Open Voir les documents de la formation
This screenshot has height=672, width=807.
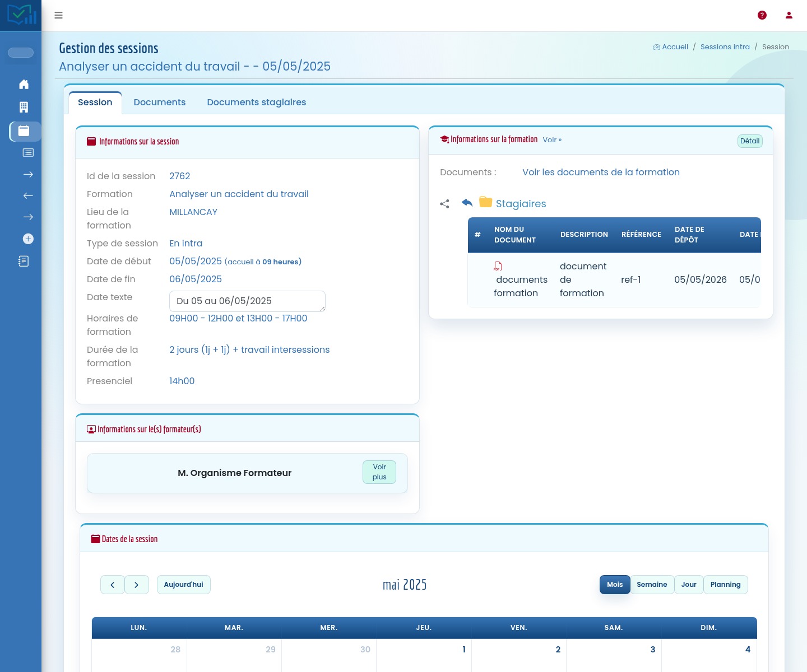point(601,172)
